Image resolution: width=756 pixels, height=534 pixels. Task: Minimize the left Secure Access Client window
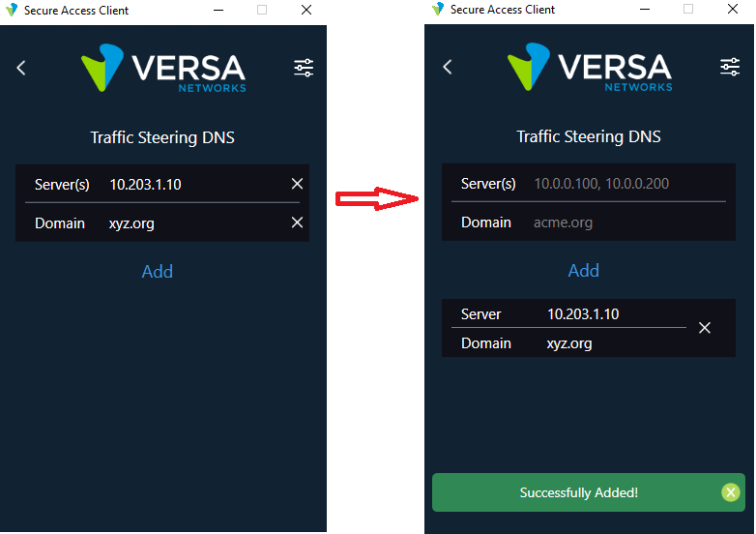pyautogui.click(x=218, y=10)
